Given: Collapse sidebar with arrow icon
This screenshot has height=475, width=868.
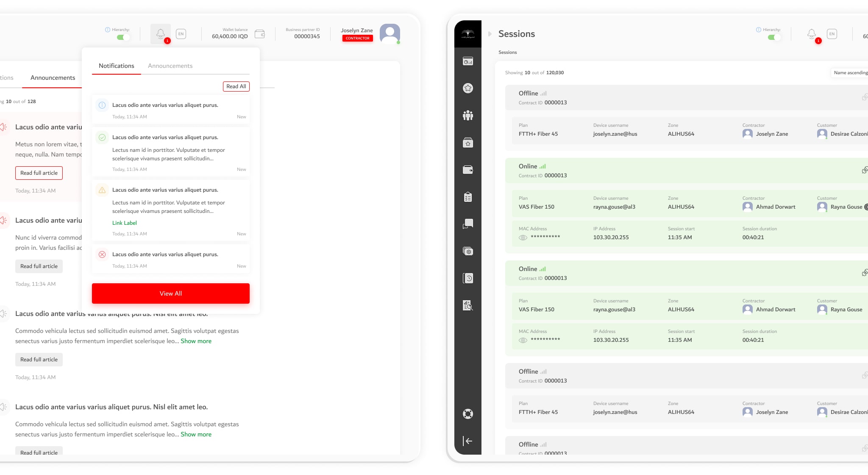Looking at the screenshot, I should (x=468, y=441).
